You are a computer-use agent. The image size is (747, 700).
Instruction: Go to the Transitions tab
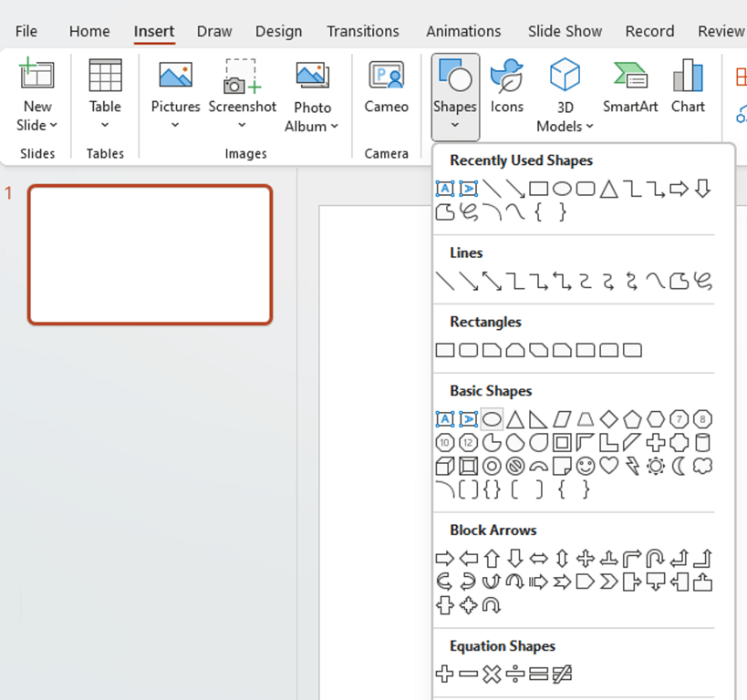pos(363,31)
